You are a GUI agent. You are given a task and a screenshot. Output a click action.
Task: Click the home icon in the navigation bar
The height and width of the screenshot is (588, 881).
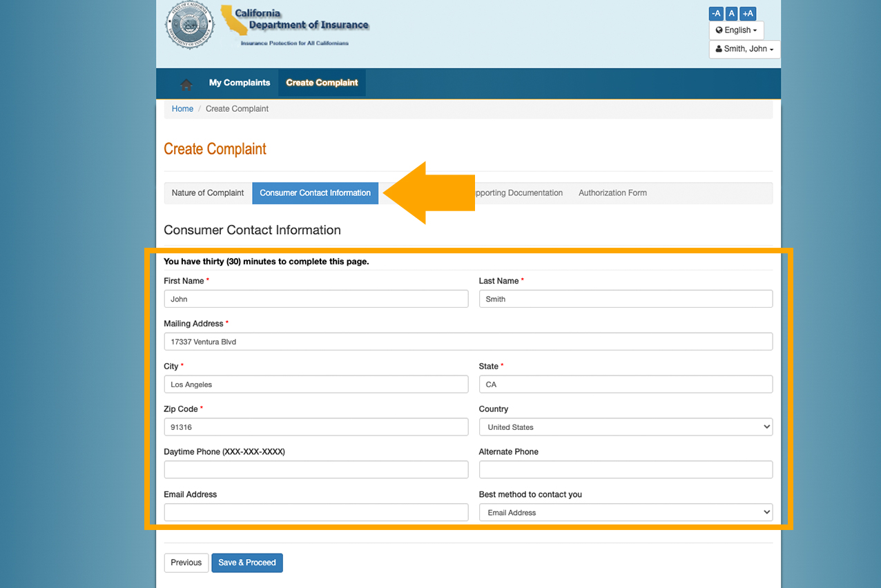point(186,84)
